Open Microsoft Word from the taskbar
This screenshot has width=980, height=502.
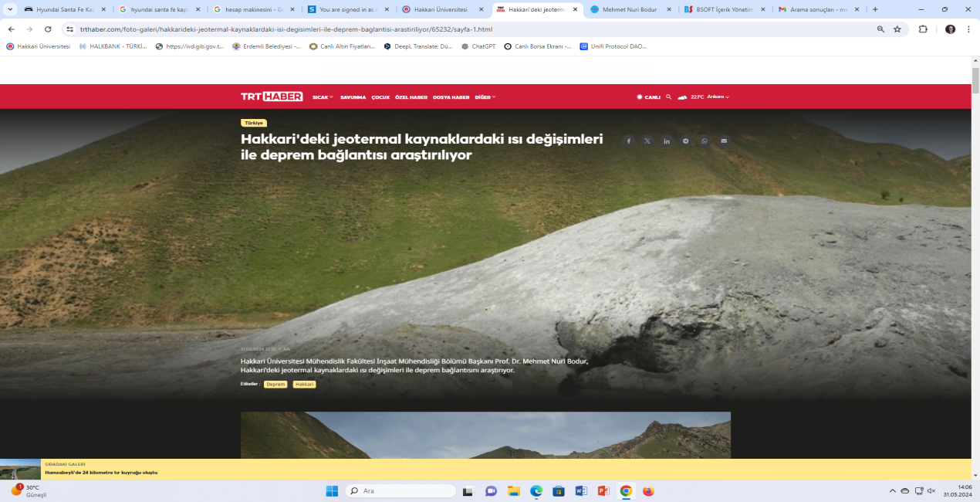[581, 491]
